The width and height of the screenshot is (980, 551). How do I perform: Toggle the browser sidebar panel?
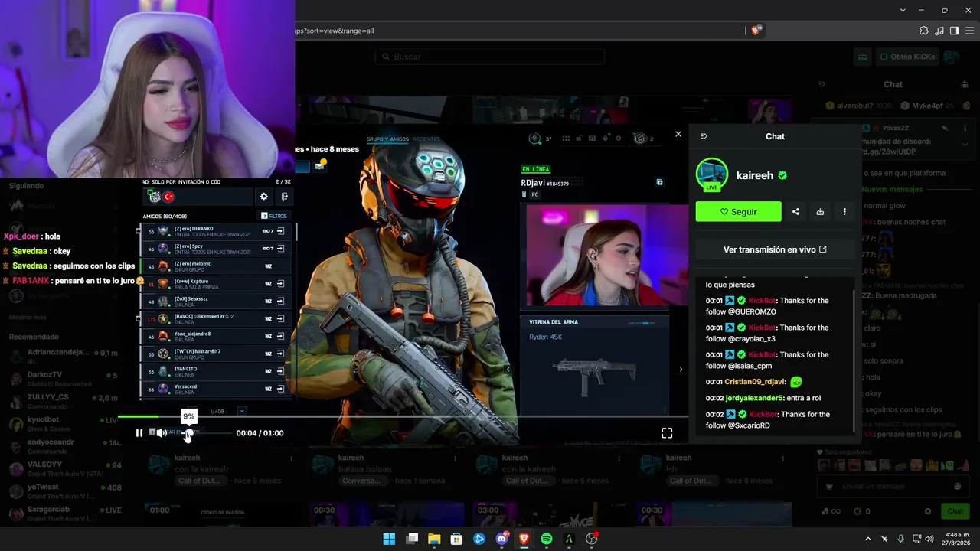tap(954, 31)
